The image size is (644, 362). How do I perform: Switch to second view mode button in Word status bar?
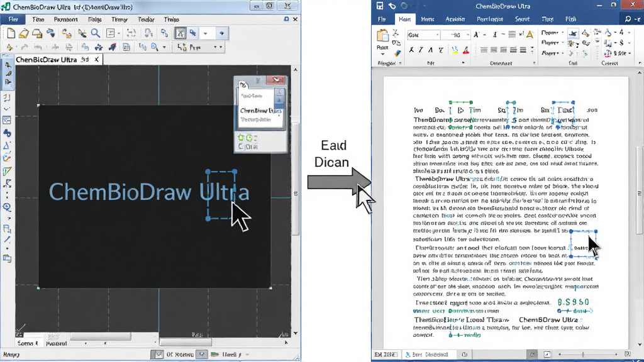tap(547, 354)
